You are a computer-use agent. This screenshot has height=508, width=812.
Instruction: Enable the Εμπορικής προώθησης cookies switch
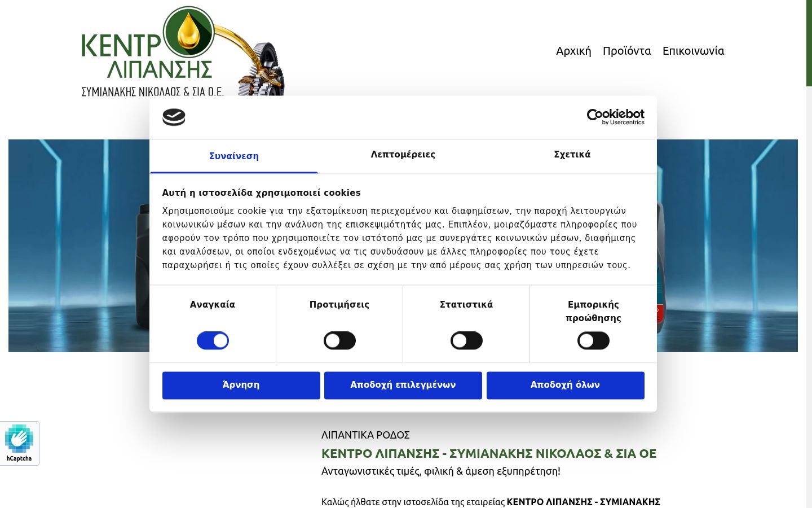click(593, 340)
